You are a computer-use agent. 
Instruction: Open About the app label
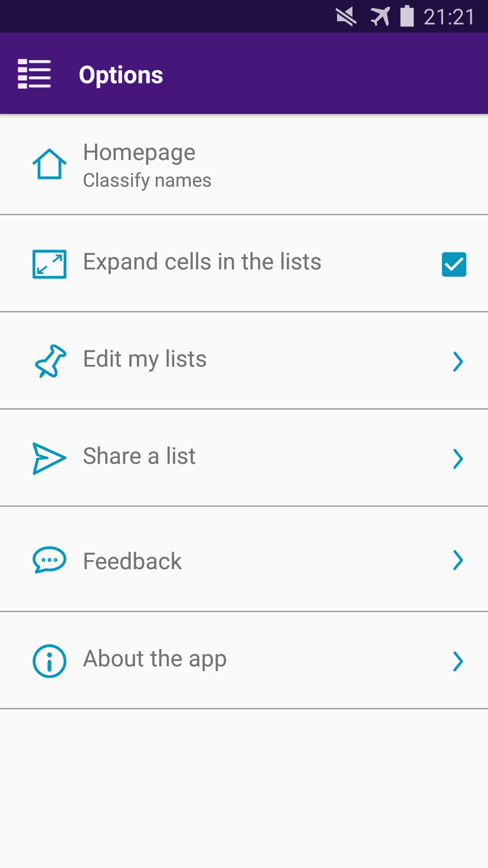coord(155,659)
